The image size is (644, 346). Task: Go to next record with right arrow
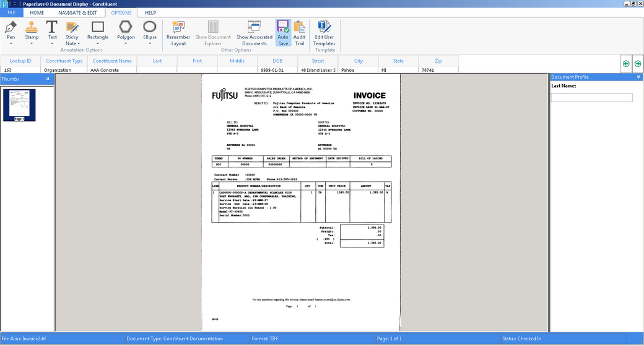pyautogui.click(x=637, y=63)
